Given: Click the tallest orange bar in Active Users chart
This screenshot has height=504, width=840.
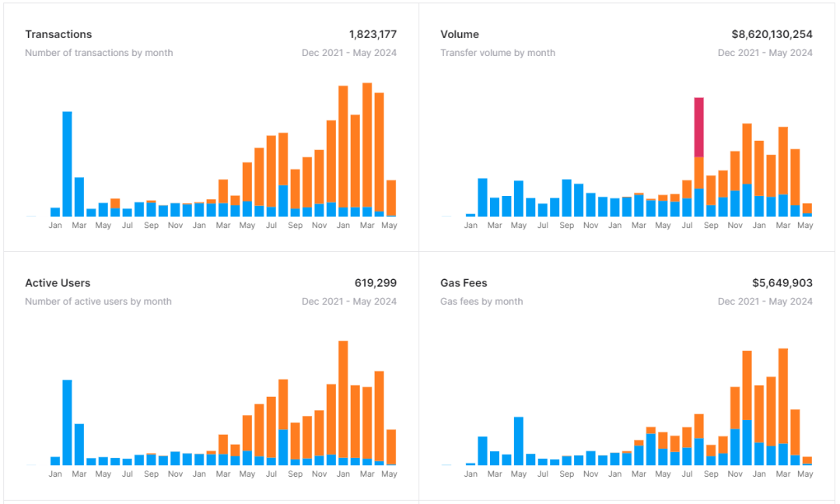Looking at the screenshot, I should pos(343,397).
